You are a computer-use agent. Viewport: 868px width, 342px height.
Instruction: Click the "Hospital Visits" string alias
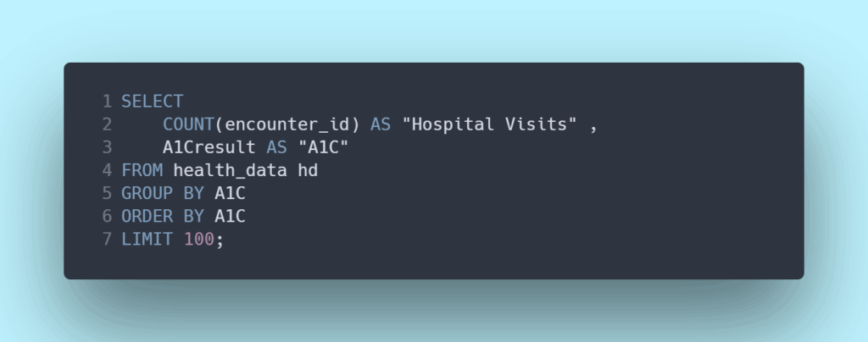point(489,124)
